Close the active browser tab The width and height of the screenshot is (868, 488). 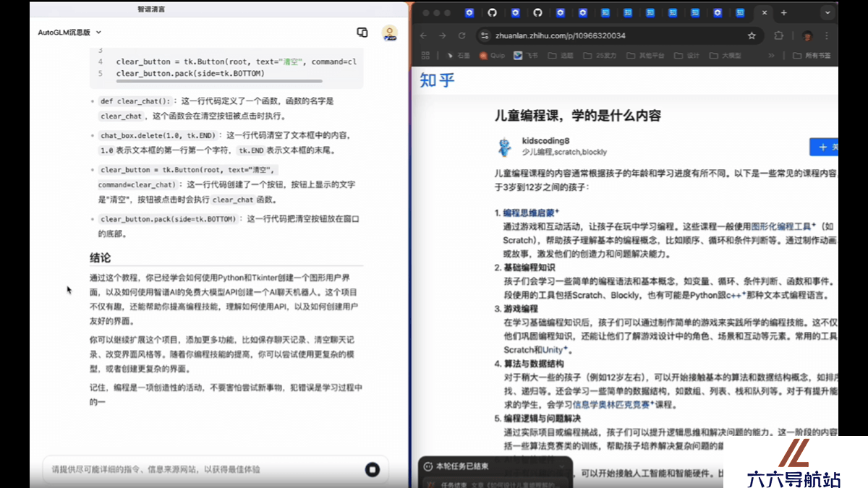(765, 13)
